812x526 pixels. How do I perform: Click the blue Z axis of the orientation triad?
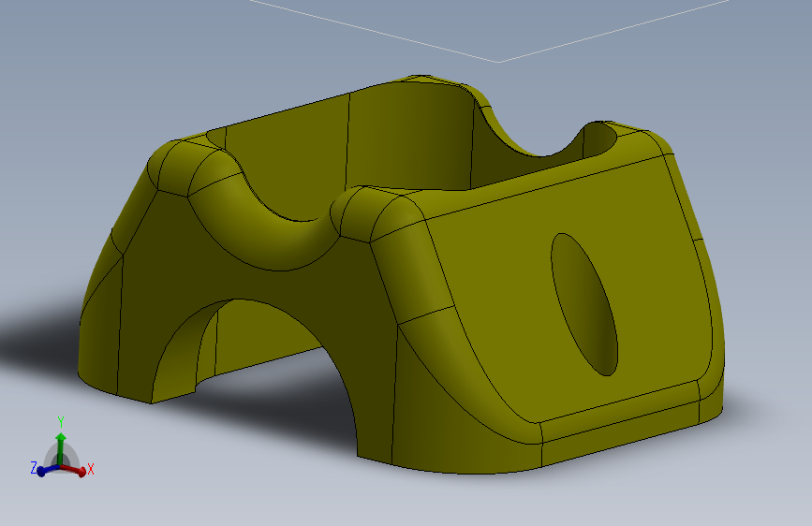47,470
